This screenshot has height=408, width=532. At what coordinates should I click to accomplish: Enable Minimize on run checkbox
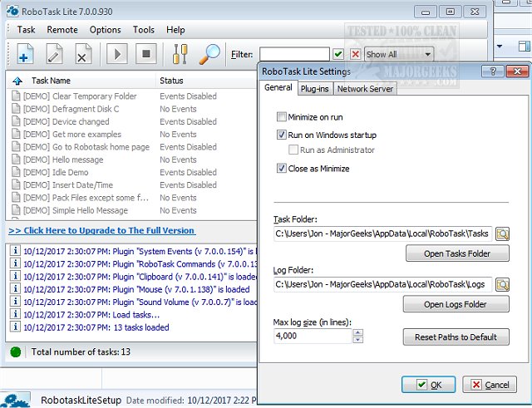(x=281, y=117)
